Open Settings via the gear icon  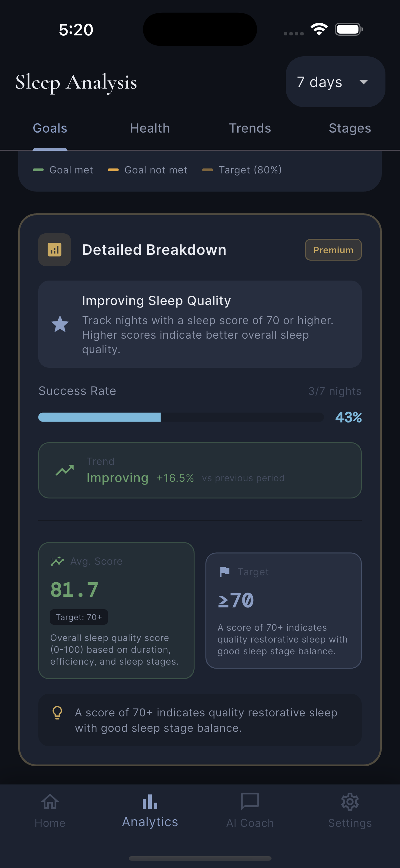[350, 802]
